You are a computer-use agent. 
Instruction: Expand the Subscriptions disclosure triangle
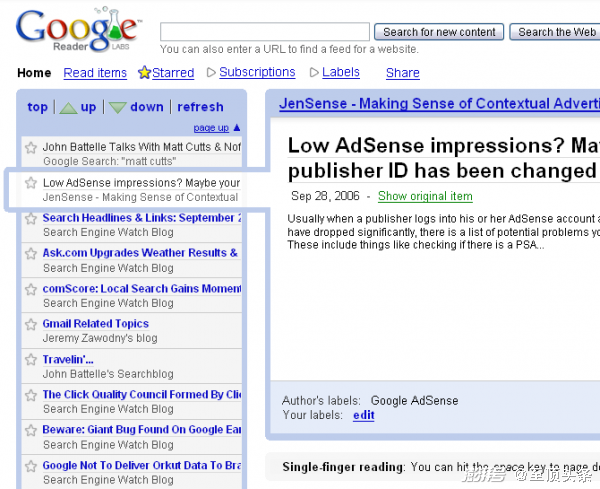(x=211, y=72)
